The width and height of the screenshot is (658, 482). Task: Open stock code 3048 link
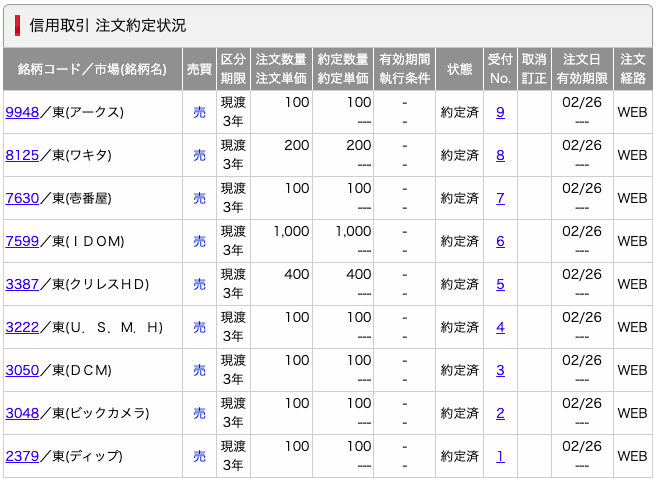point(22,413)
